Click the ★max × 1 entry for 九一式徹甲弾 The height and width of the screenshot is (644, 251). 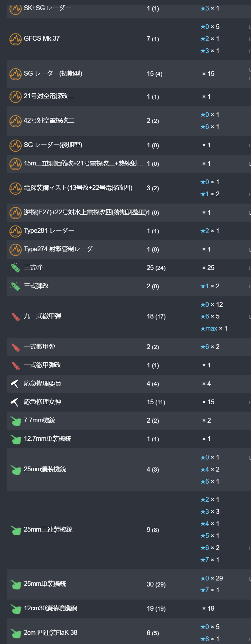coord(214,328)
